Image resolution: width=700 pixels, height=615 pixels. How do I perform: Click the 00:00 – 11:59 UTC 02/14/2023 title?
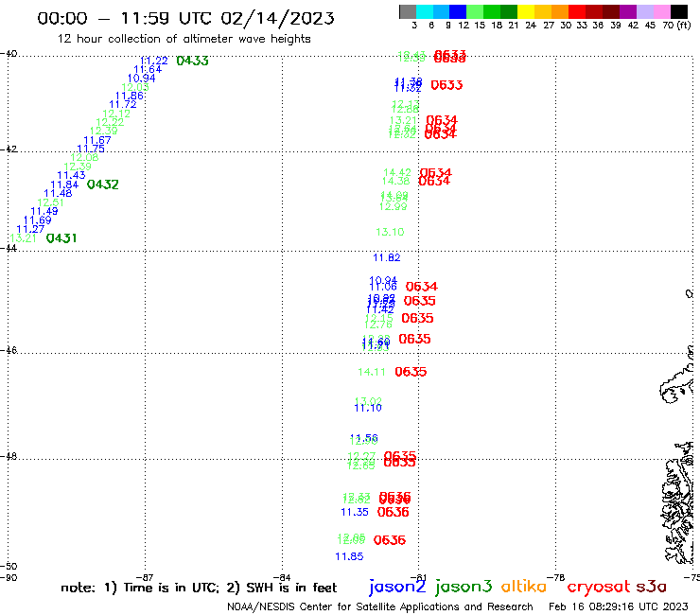185,18
